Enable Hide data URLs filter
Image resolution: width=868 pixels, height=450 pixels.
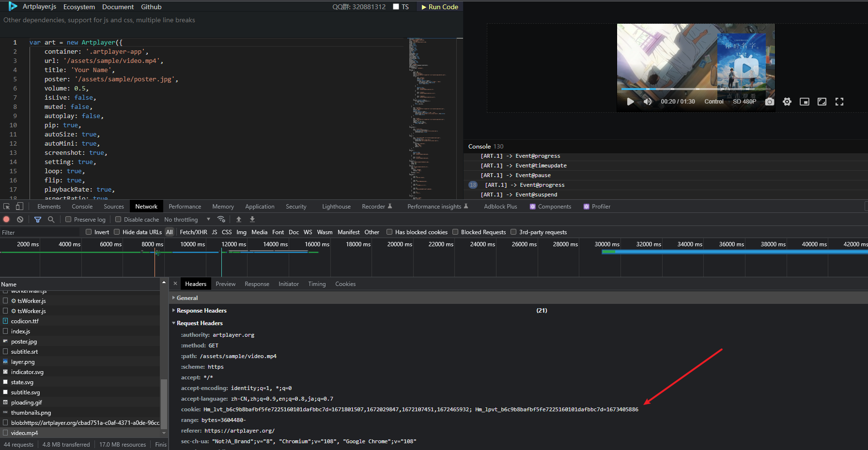[117, 232]
